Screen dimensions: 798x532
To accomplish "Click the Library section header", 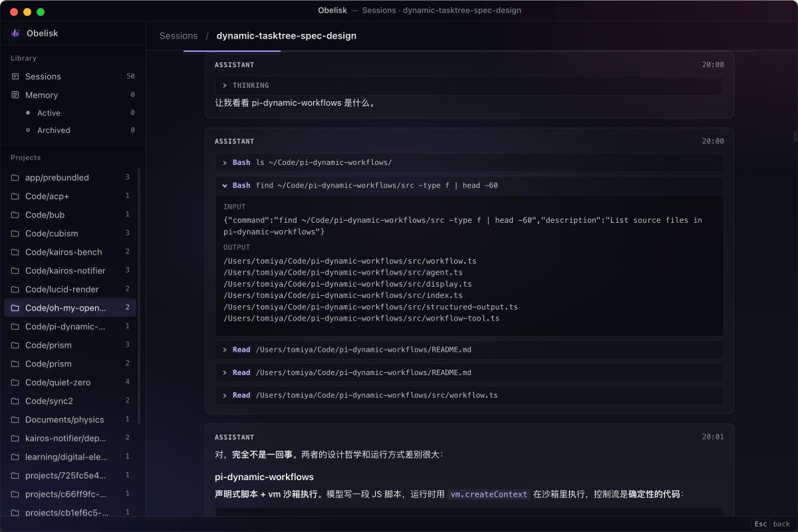I will 23,58.
